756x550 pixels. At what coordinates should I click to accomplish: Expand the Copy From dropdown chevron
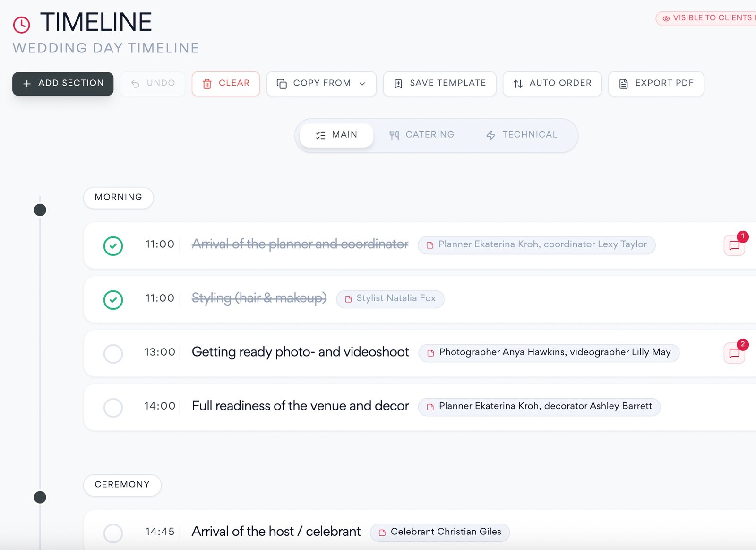[362, 84]
